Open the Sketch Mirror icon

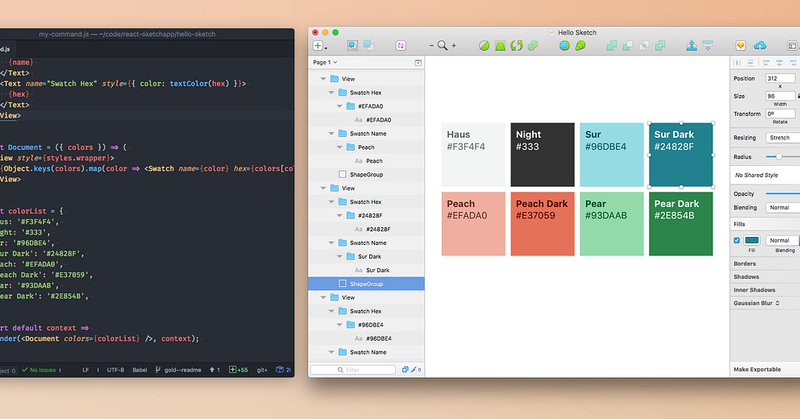point(741,46)
